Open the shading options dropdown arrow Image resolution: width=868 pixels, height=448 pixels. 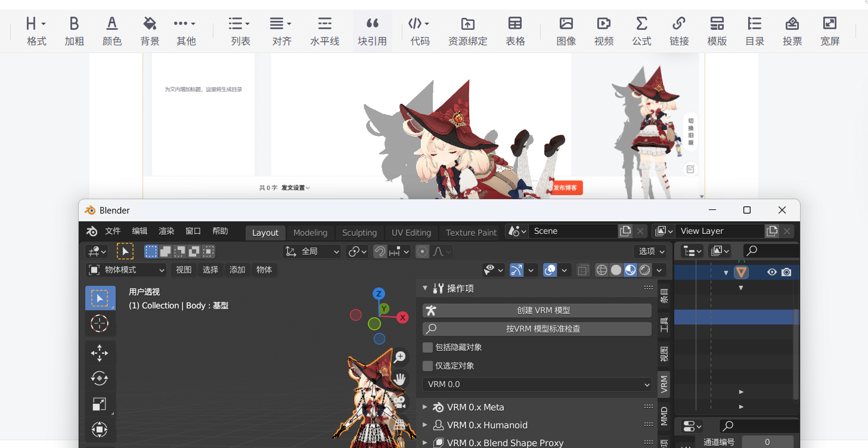tap(659, 270)
